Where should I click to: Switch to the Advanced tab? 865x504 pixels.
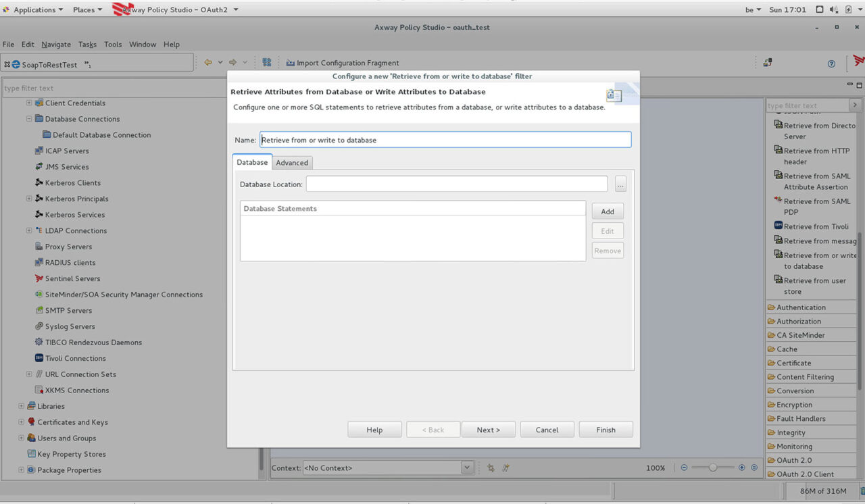292,163
